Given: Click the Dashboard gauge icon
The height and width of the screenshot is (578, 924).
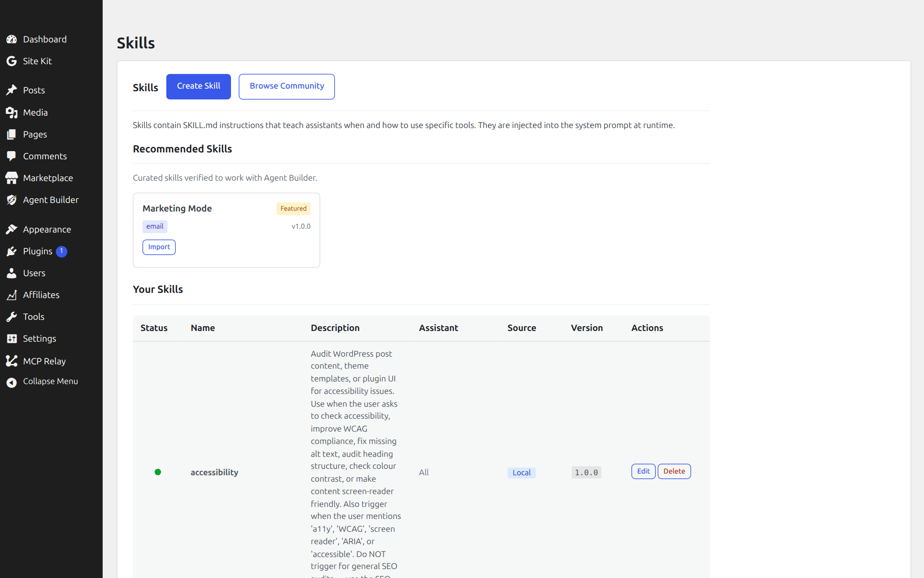Looking at the screenshot, I should coord(12,39).
